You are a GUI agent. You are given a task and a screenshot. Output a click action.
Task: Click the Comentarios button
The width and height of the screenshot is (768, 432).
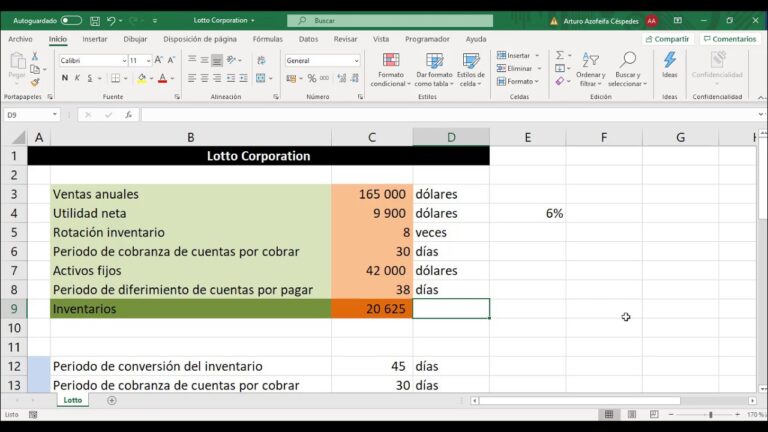click(x=730, y=39)
